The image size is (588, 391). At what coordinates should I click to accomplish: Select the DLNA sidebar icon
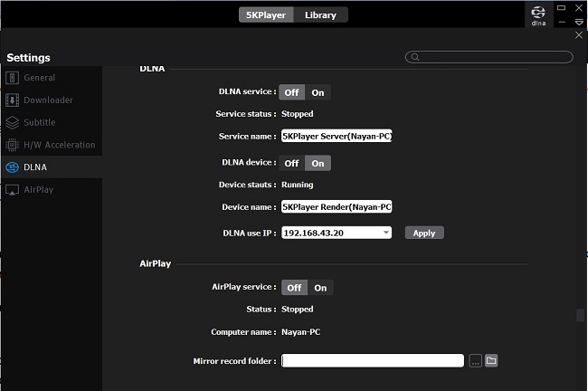tap(12, 167)
